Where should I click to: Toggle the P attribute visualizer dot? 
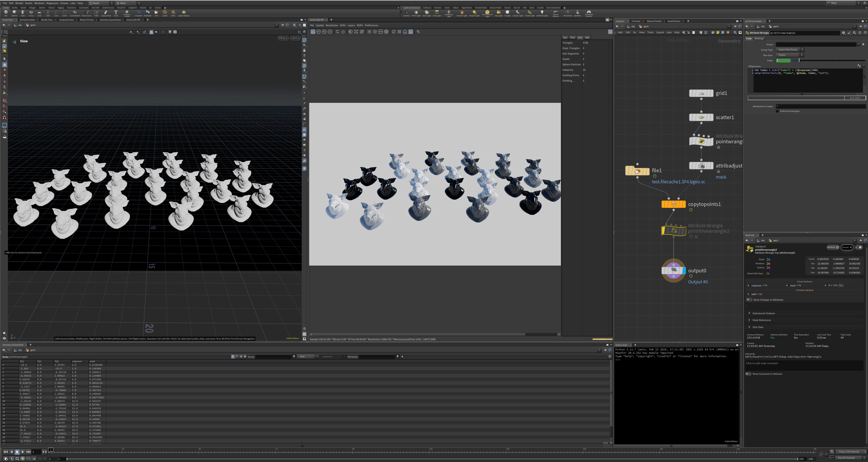(x=826, y=285)
